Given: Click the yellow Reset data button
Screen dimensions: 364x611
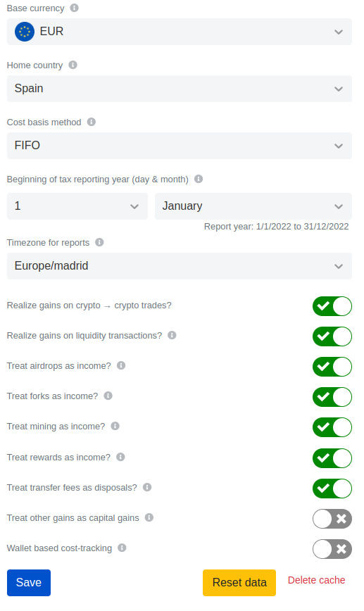Looking at the screenshot, I should [239, 583].
